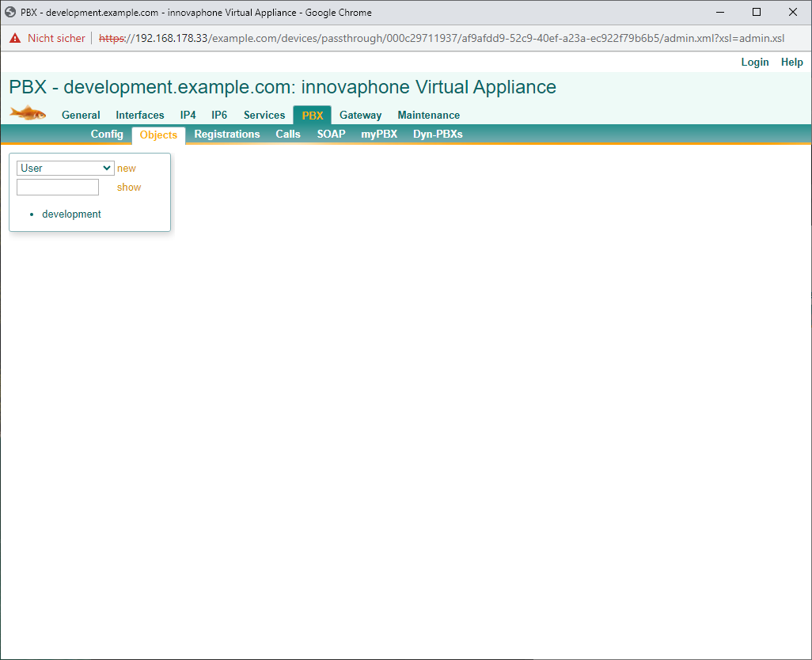Image resolution: width=812 pixels, height=660 pixels.
Task: Select the PBX main tab
Action: [313, 116]
